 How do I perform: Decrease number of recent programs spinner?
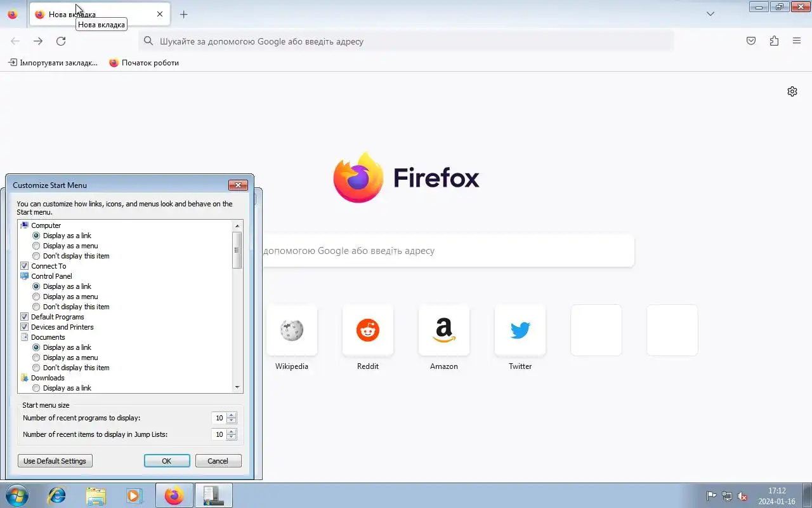(x=232, y=421)
